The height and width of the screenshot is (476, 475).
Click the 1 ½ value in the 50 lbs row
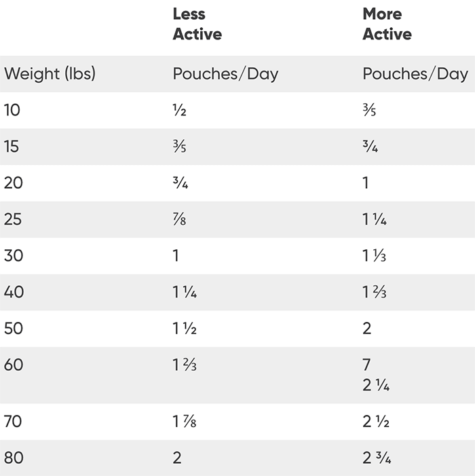(x=185, y=329)
